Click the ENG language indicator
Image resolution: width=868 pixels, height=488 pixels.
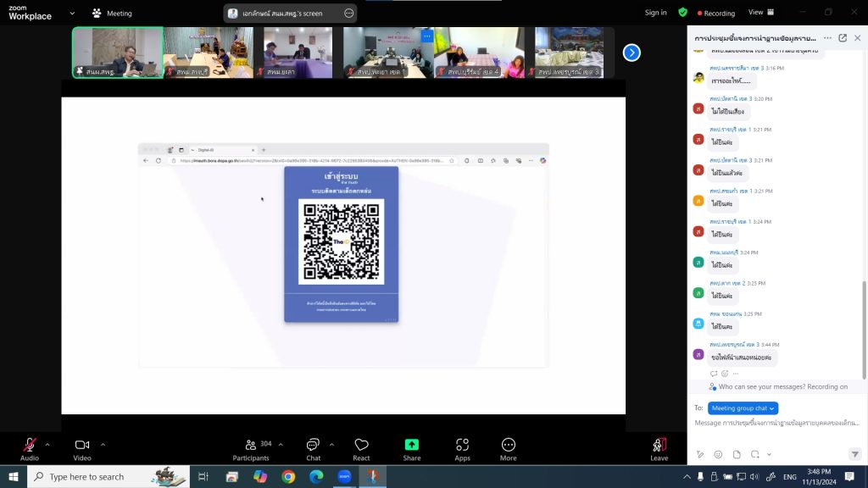pyautogui.click(x=790, y=477)
